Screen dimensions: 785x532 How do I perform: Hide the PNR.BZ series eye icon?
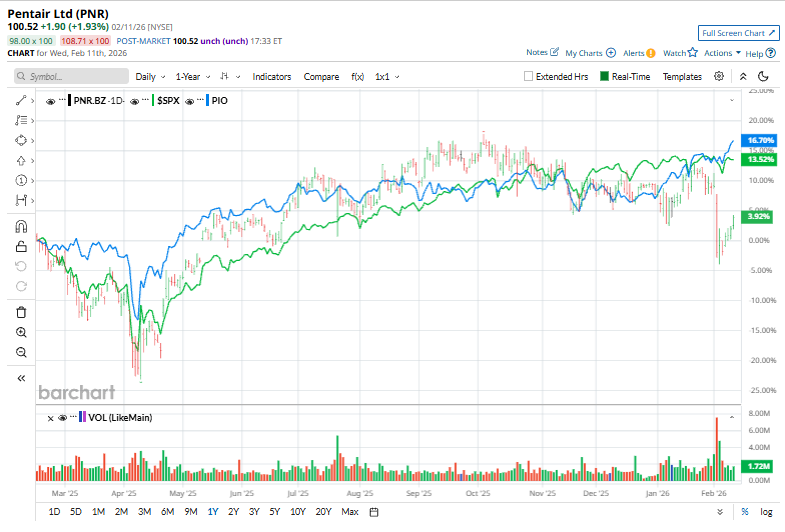pos(50,101)
